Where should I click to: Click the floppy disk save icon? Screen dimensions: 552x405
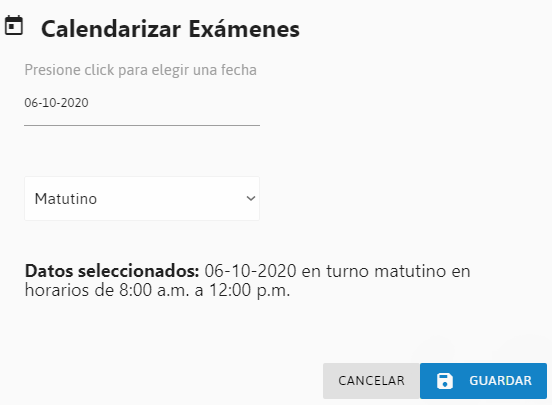point(445,381)
